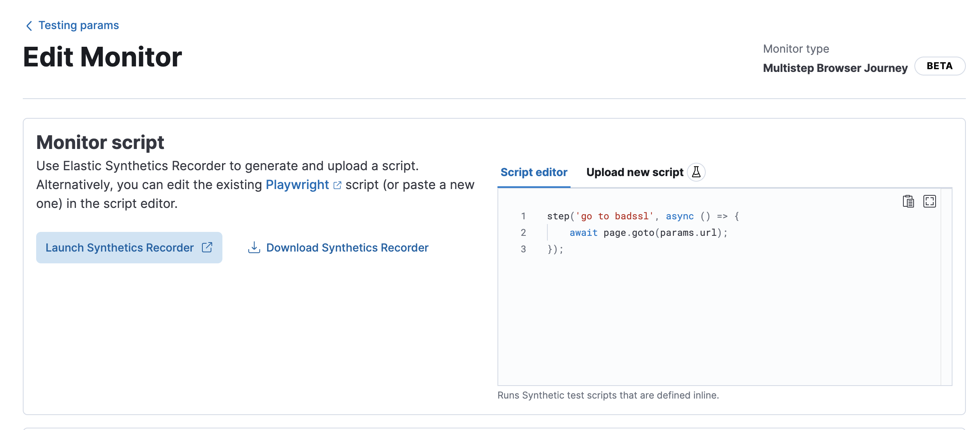980x430 pixels.
Task: Click the params.url token in the script
Action: [x=690, y=233]
